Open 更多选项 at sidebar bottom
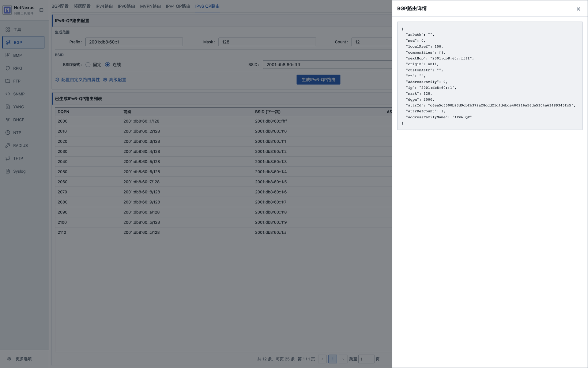 pos(23,359)
